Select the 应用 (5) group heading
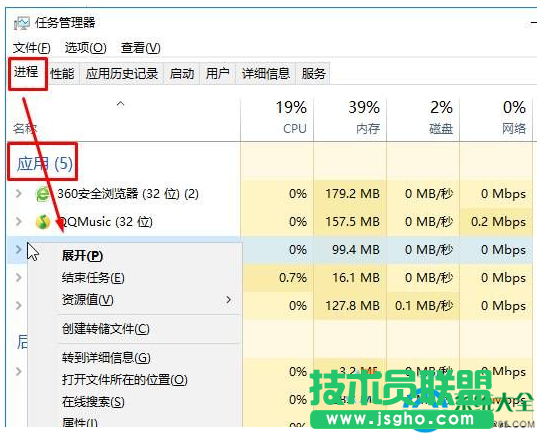 [45, 163]
